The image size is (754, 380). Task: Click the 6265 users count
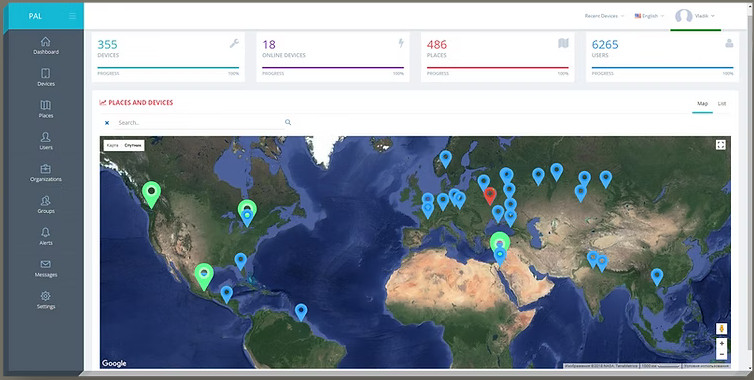tap(605, 45)
